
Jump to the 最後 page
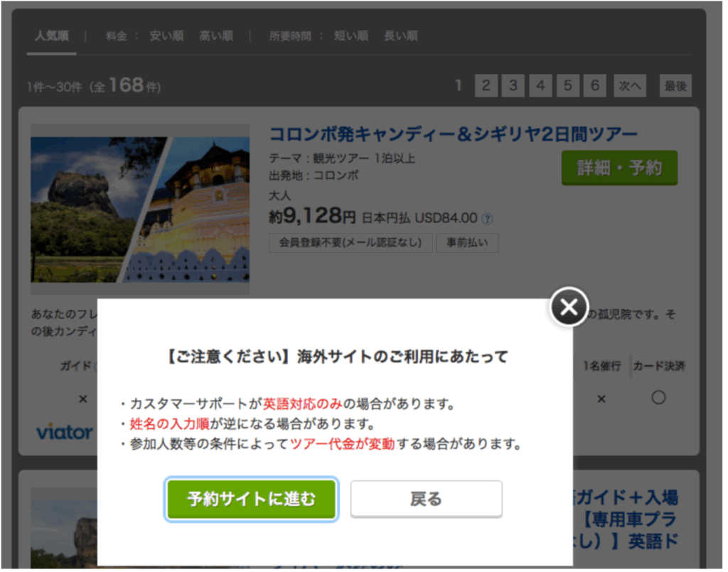[x=675, y=86]
